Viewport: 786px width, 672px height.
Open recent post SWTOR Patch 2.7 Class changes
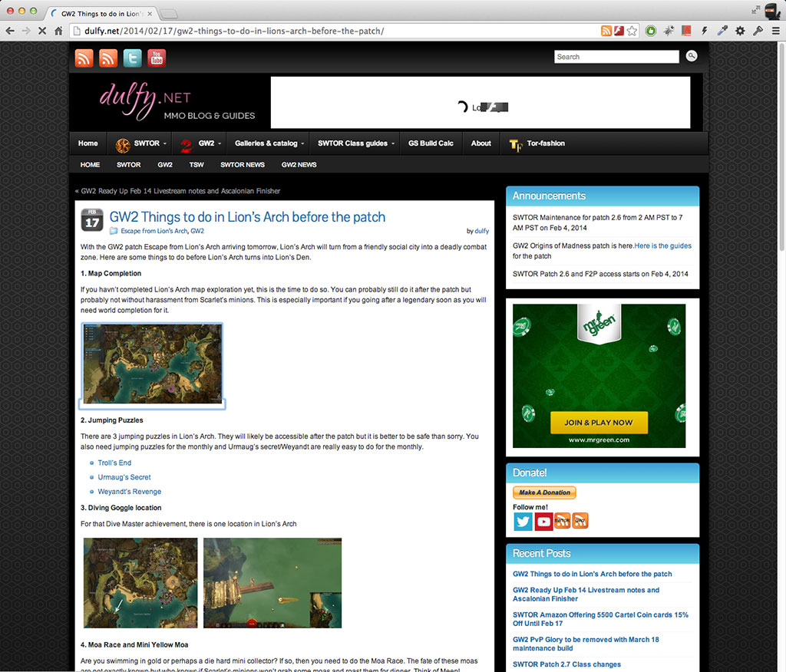[x=566, y=664]
